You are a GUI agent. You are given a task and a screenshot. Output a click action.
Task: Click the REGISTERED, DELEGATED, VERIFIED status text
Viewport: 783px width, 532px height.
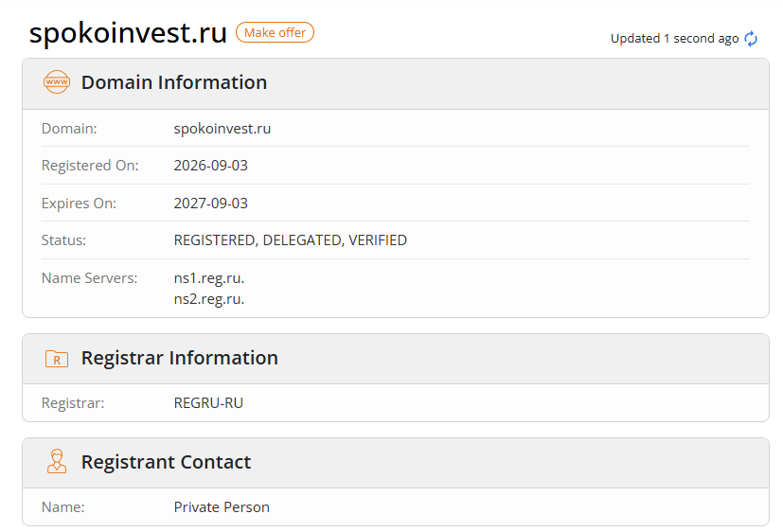point(290,240)
